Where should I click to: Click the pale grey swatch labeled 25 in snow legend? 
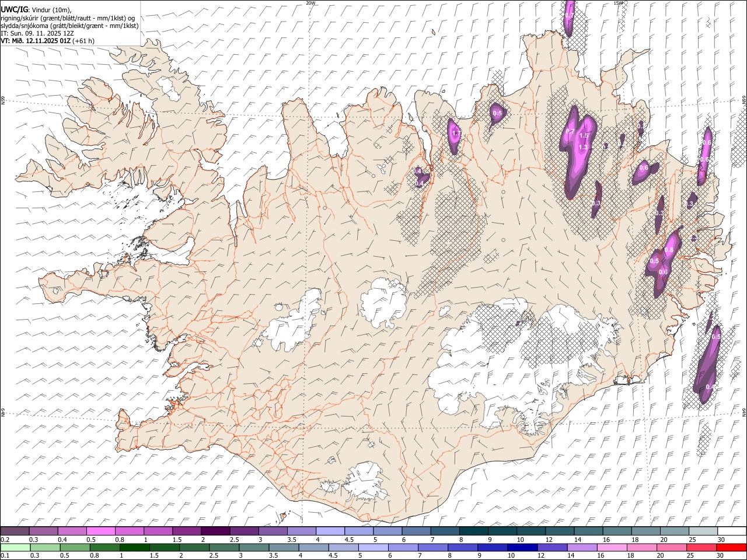[x=703, y=531]
